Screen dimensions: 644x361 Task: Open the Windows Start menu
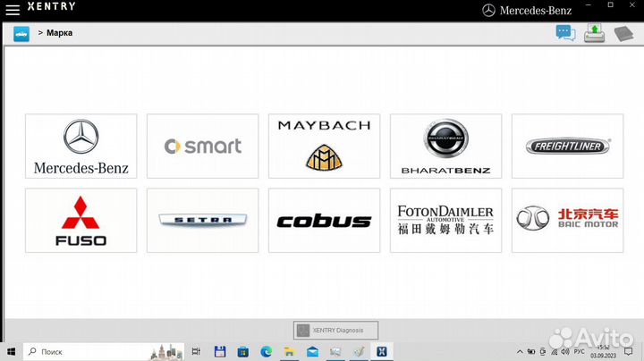[10, 351]
